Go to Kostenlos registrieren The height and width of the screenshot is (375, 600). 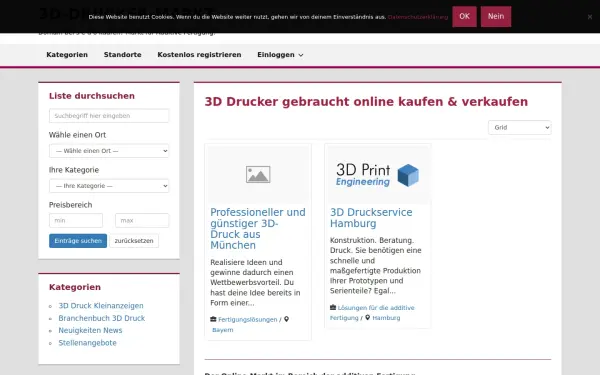[199, 55]
